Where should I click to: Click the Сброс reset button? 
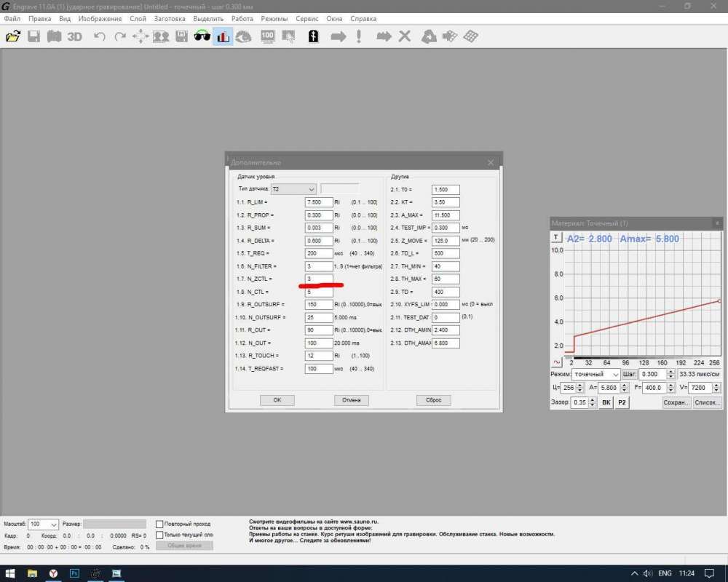(x=434, y=400)
